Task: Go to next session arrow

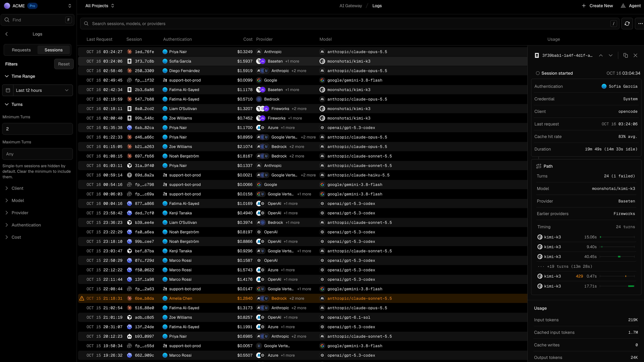Action: pyautogui.click(x=610, y=55)
